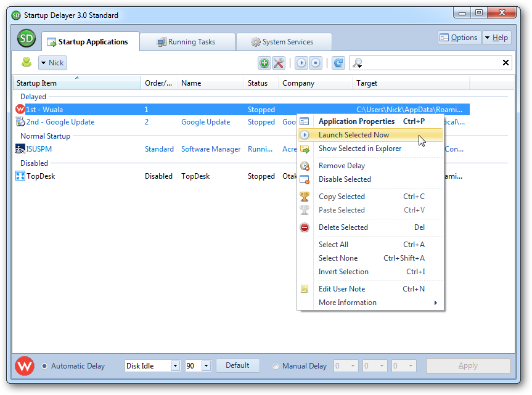Click the Remove Delay clock icon
Screen dimensions: 532x395
305,166
